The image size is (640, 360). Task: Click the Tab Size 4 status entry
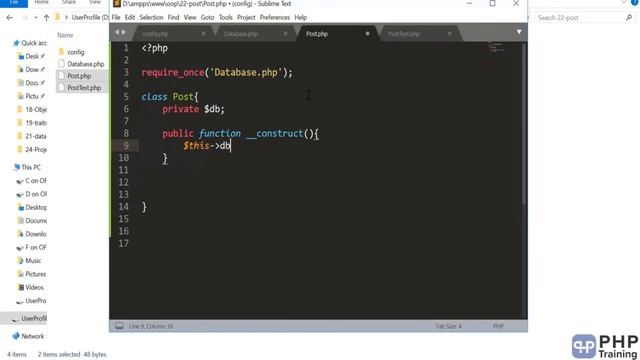[448, 326]
